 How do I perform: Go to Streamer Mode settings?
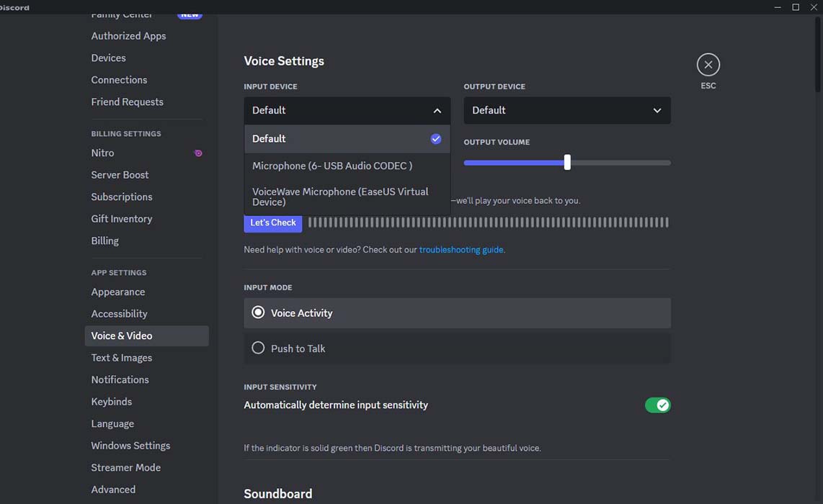click(x=125, y=467)
